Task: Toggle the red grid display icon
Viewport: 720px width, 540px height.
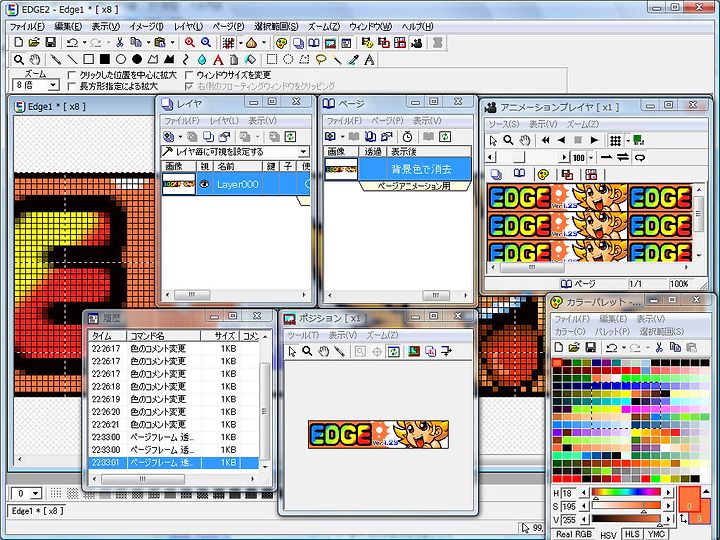Action: [x=228, y=43]
